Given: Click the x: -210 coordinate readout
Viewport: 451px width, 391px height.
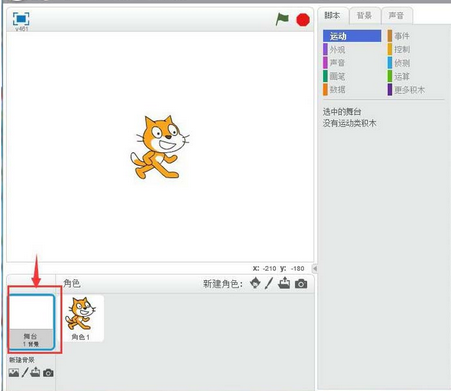Looking at the screenshot, I should tap(264, 268).
